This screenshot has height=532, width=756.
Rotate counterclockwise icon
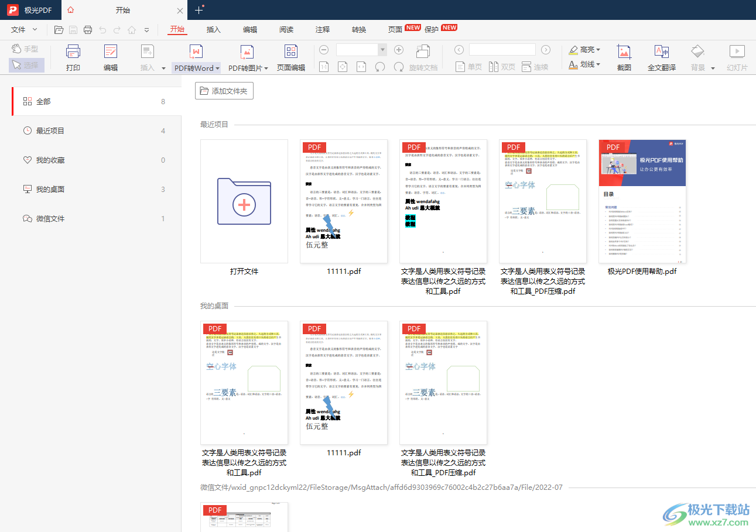pos(380,67)
